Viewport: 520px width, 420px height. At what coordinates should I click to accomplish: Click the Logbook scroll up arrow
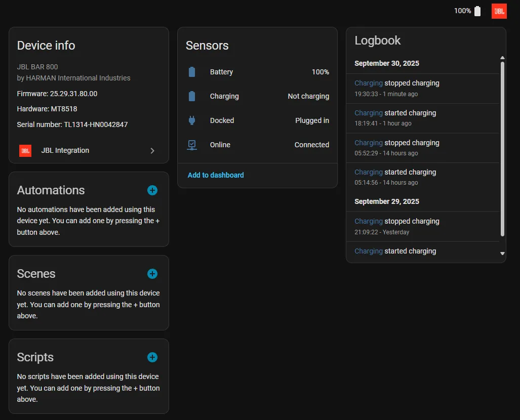[502, 58]
